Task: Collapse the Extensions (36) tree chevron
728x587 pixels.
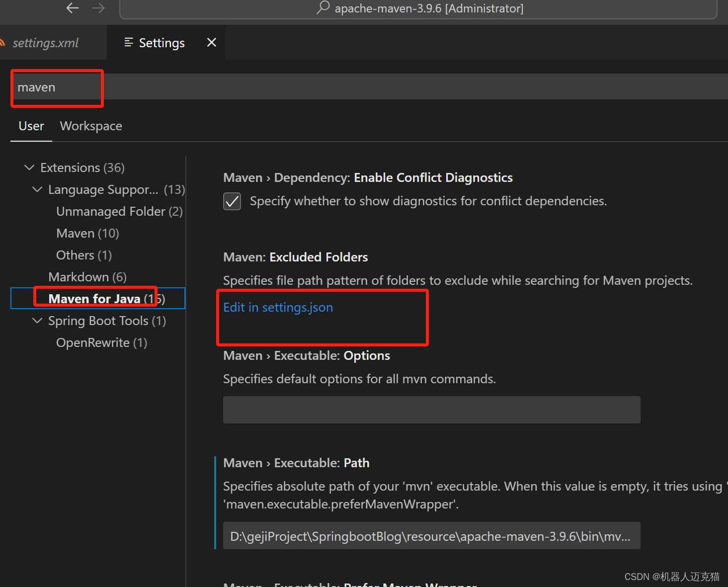Action: point(29,168)
